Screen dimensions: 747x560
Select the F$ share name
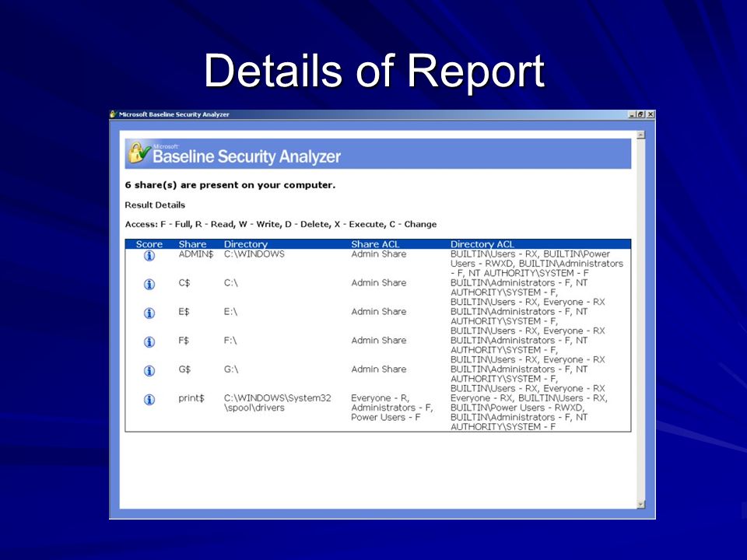184,341
